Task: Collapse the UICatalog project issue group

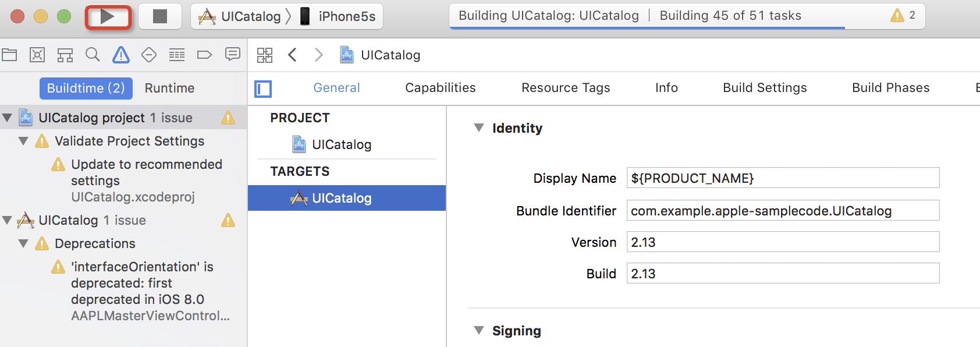Action: (x=7, y=118)
